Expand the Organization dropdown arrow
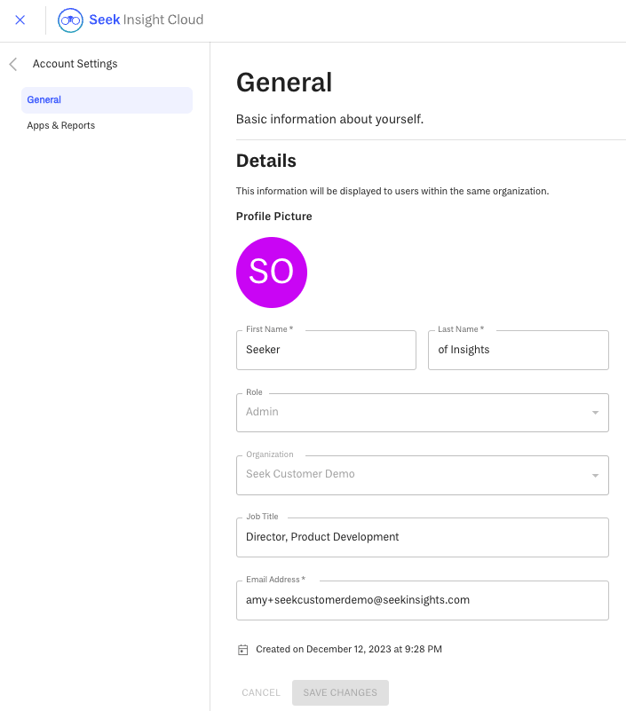 595,475
